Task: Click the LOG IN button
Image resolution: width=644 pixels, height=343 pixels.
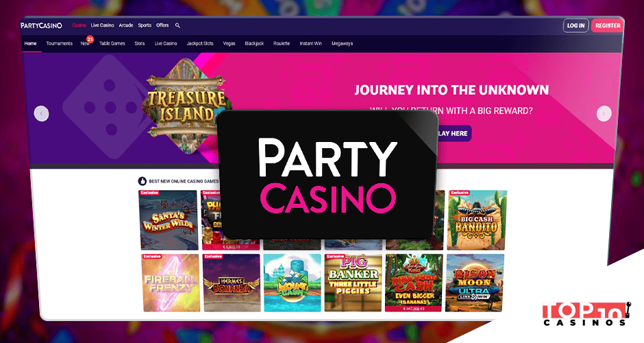Action: (575, 25)
